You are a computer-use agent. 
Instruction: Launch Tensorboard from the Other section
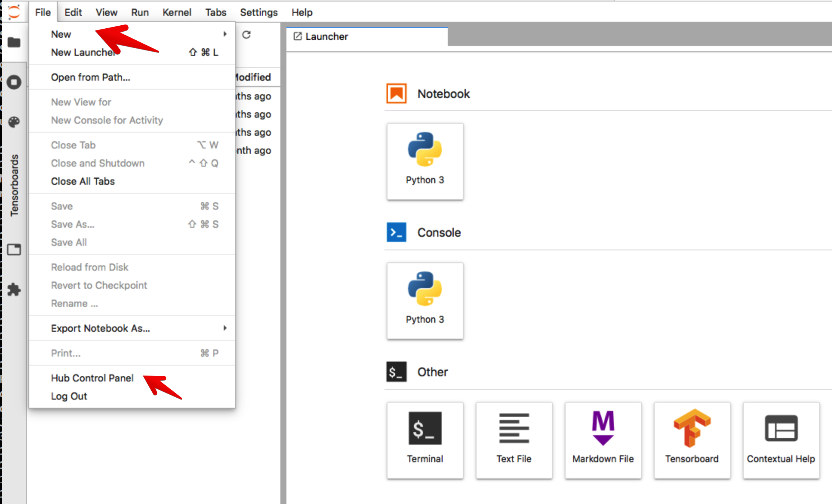(692, 440)
